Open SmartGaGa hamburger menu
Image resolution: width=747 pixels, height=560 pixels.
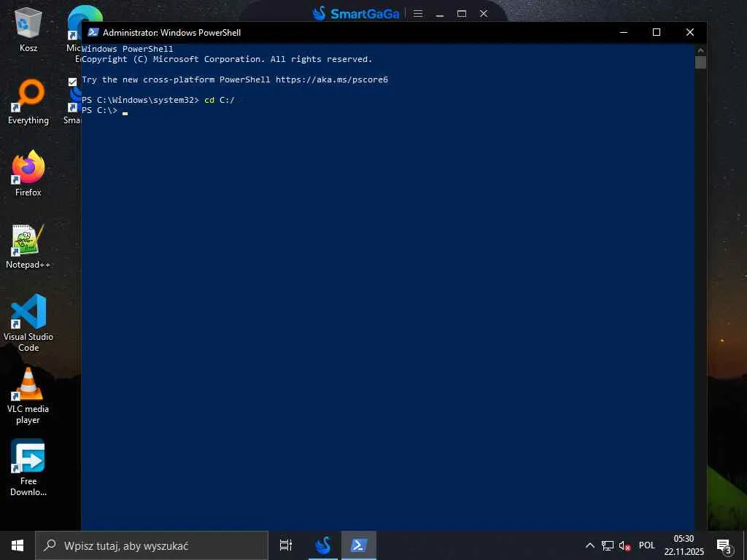(x=418, y=13)
